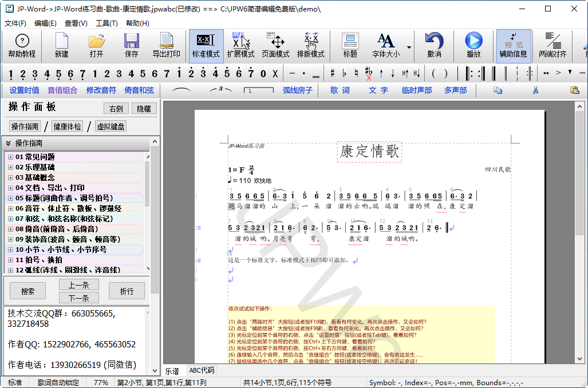Viewport: 588px width, 388px height.
Task: Click the 折行 line wrap button
Action: click(127, 291)
